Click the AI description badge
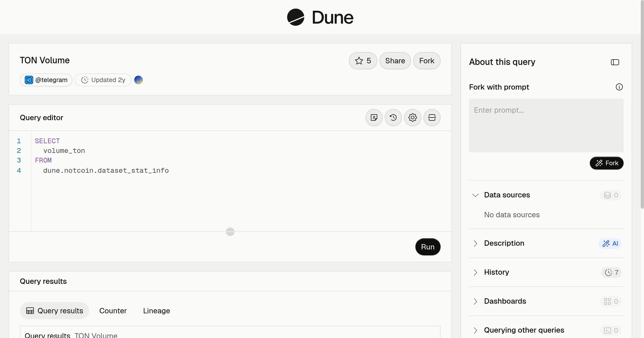Screen dimensions: 644x338 610,243
